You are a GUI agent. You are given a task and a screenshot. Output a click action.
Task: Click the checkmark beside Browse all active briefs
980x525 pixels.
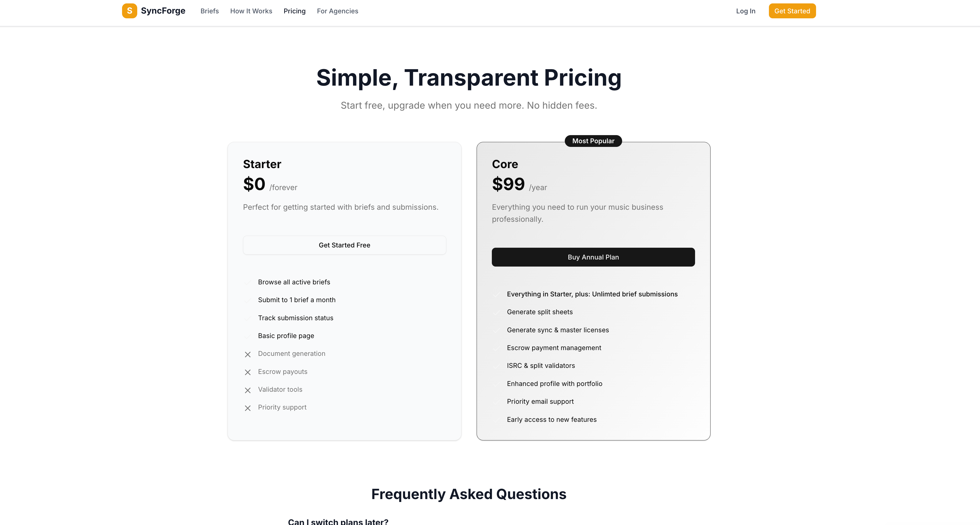pyautogui.click(x=249, y=282)
